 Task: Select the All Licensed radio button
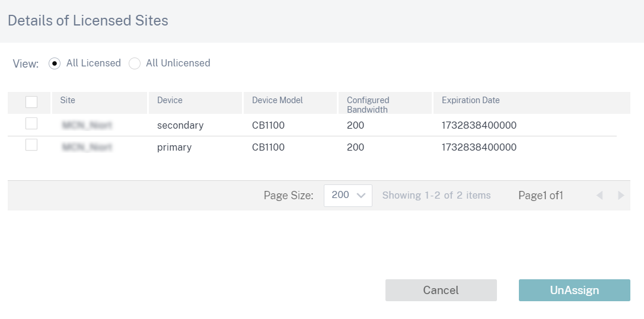[x=54, y=63]
